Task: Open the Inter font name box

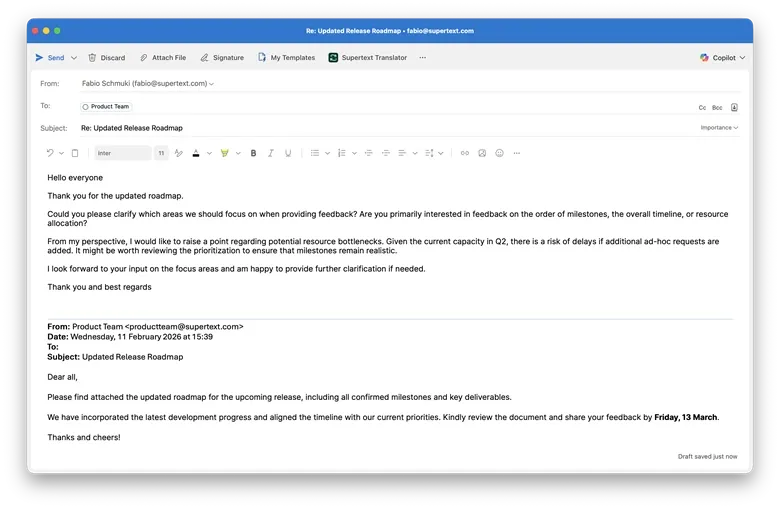Action: tap(123, 153)
